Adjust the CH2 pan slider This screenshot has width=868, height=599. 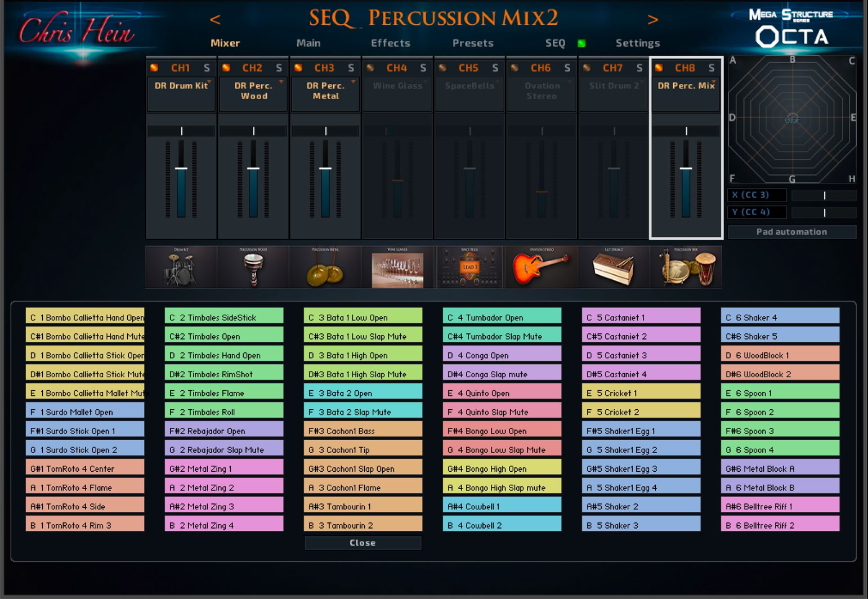pyautogui.click(x=253, y=131)
